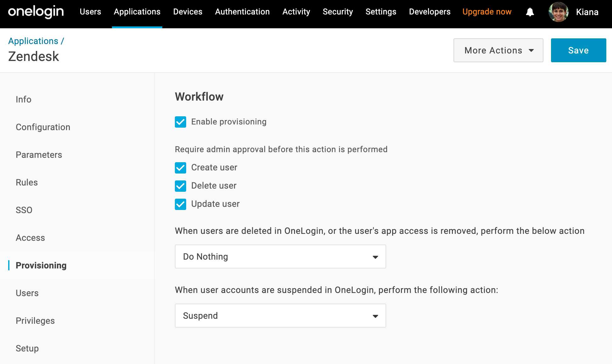The width and height of the screenshot is (612, 364).
Task: Click the OneLogin logo
Action: (x=35, y=12)
